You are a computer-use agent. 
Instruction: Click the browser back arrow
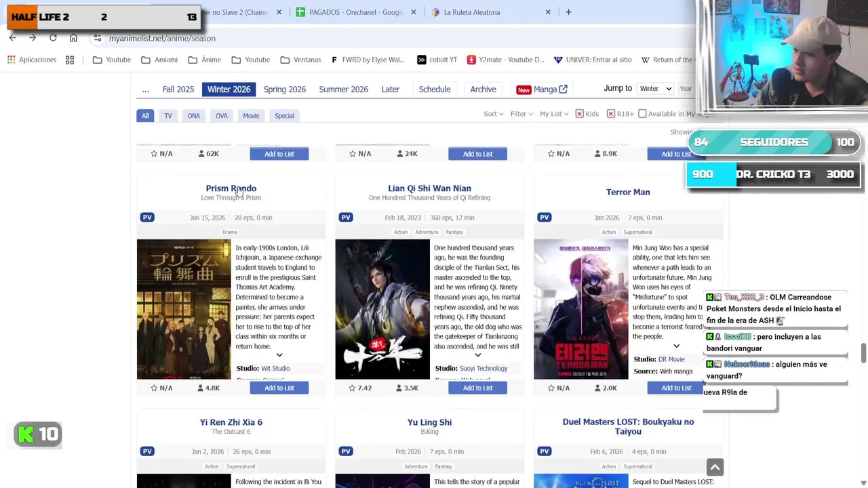click(12, 38)
